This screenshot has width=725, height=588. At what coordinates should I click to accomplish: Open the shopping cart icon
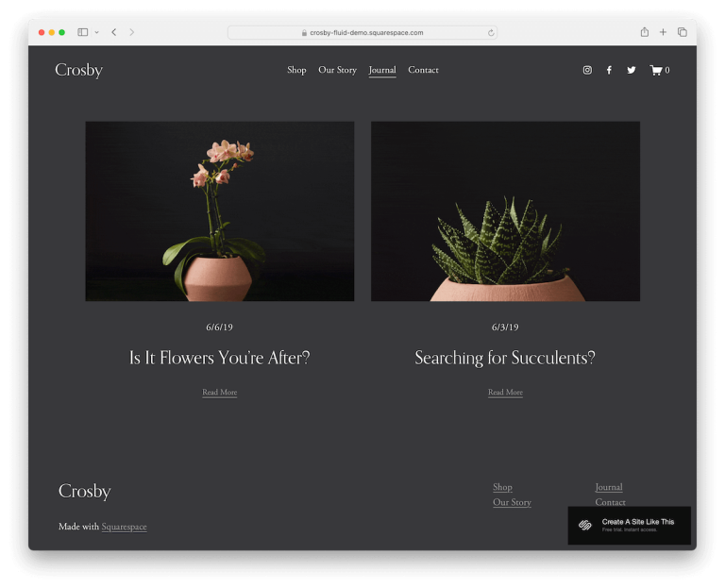point(656,70)
